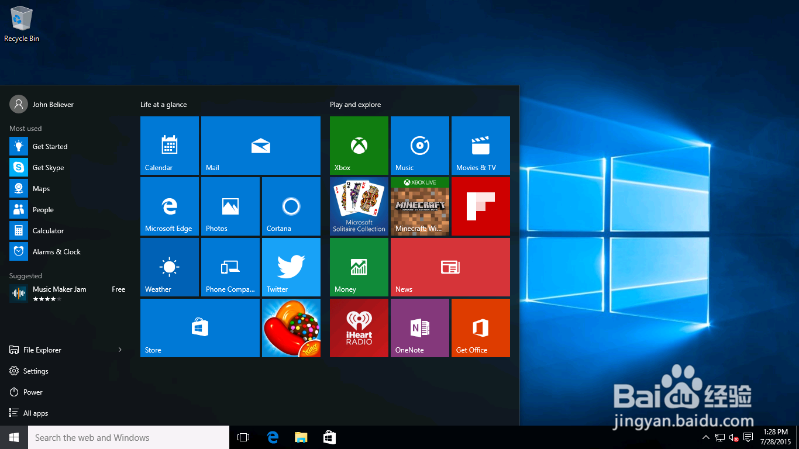Open the Action Center notifications icon
Viewport: 799px width, 449px height.
coord(748,437)
